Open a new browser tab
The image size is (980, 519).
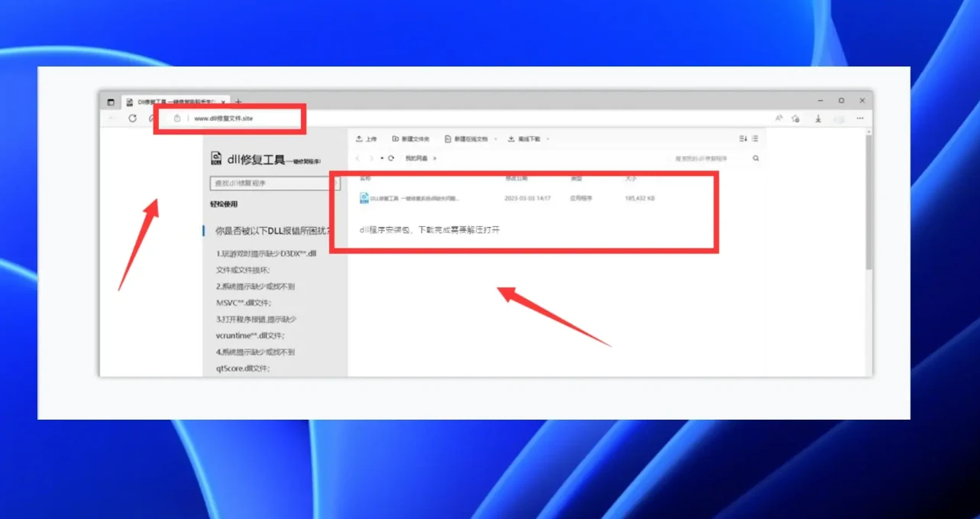[x=238, y=102]
